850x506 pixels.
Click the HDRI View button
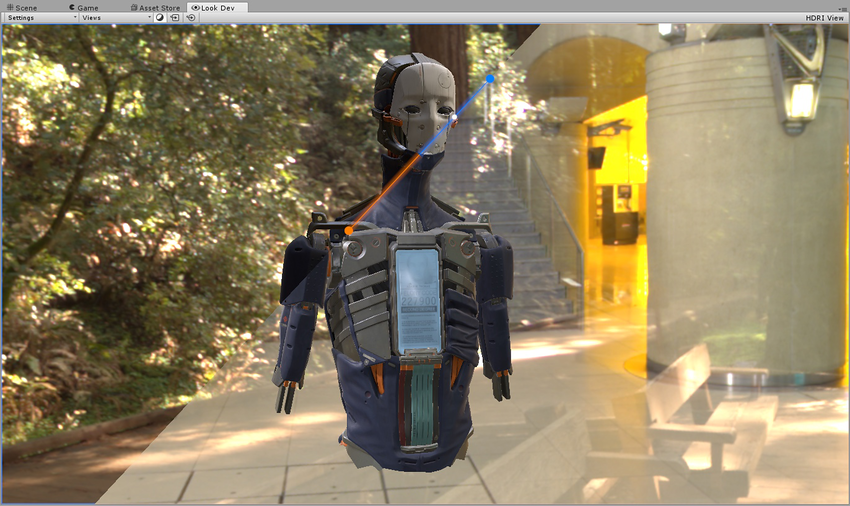(x=825, y=17)
